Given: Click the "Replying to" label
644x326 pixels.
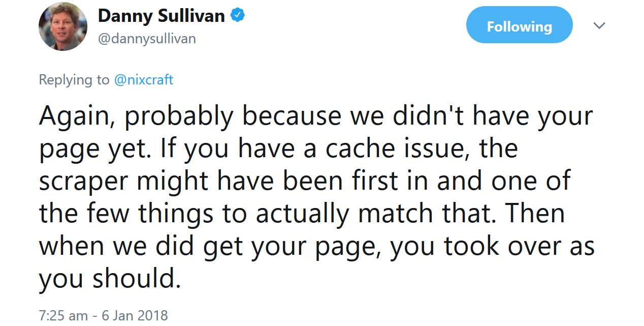Looking at the screenshot, I should (x=74, y=80).
